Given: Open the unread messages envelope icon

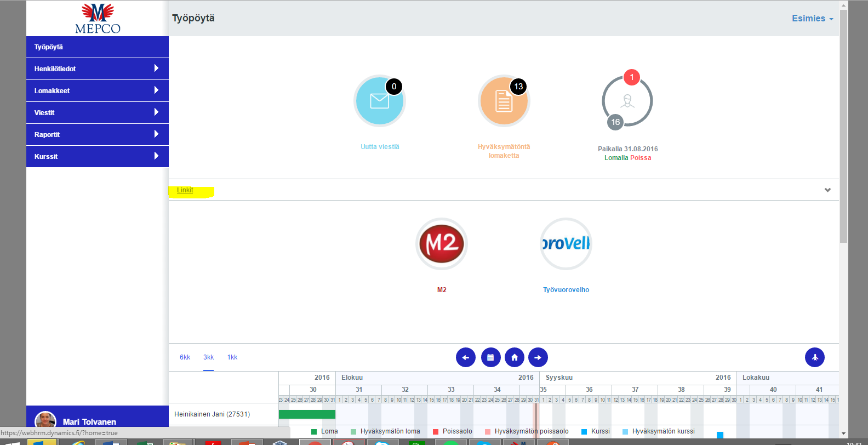Looking at the screenshot, I should (379, 101).
